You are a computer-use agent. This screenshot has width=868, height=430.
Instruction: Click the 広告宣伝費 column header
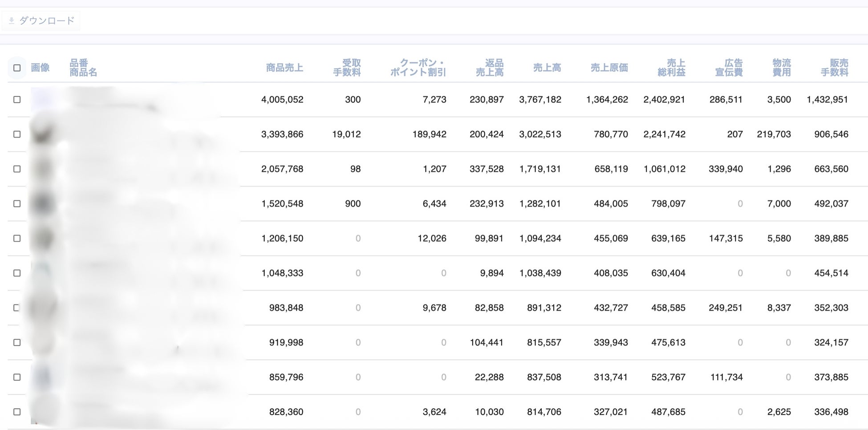(729, 68)
